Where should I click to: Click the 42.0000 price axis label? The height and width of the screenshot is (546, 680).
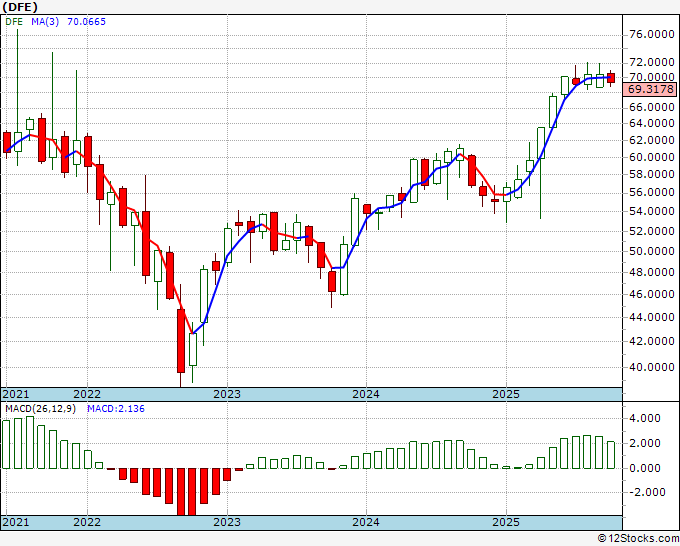(651, 341)
